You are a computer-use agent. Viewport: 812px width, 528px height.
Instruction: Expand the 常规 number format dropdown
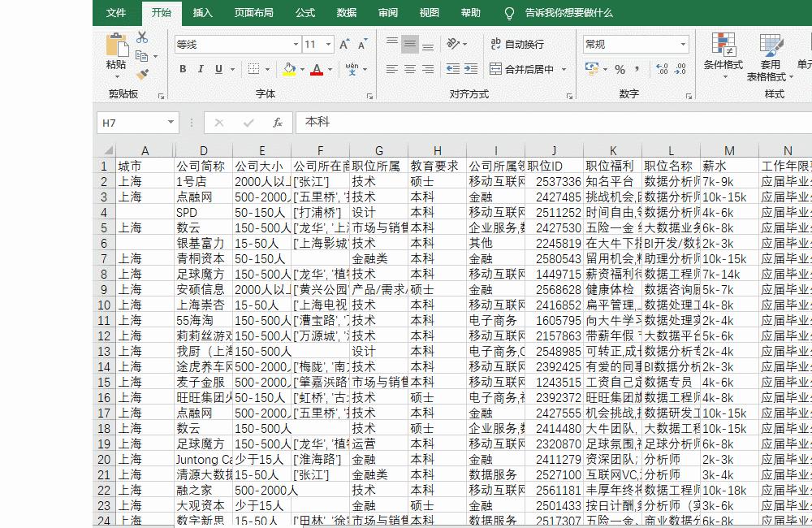(x=683, y=45)
